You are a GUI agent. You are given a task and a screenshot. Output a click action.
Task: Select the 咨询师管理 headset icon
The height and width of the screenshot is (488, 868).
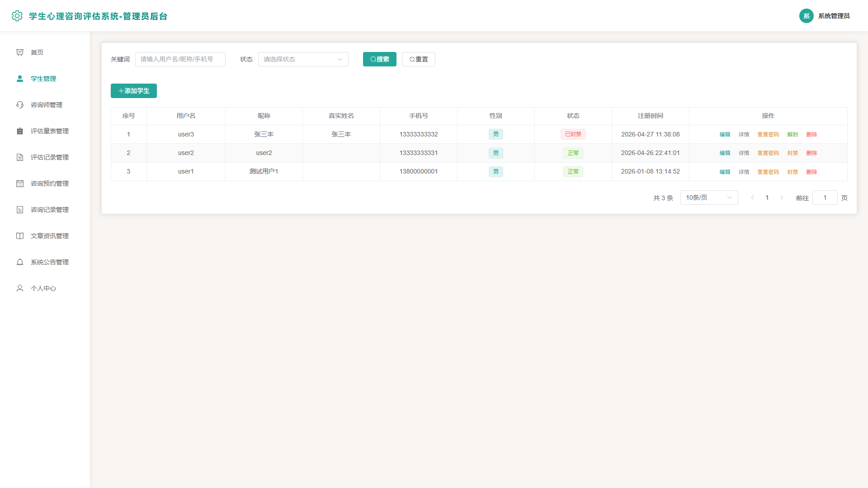20,105
